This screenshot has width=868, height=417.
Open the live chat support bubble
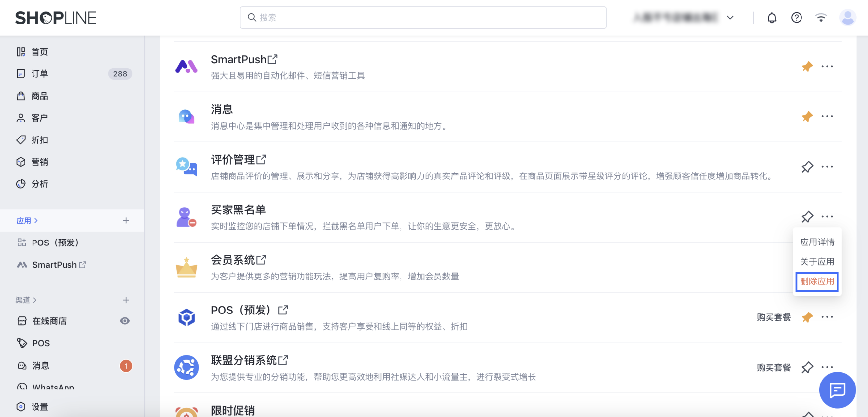(x=837, y=390)
